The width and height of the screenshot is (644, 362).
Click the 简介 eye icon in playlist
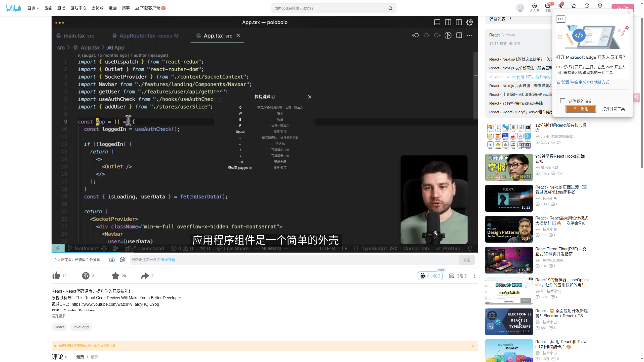tap(511, 43)
